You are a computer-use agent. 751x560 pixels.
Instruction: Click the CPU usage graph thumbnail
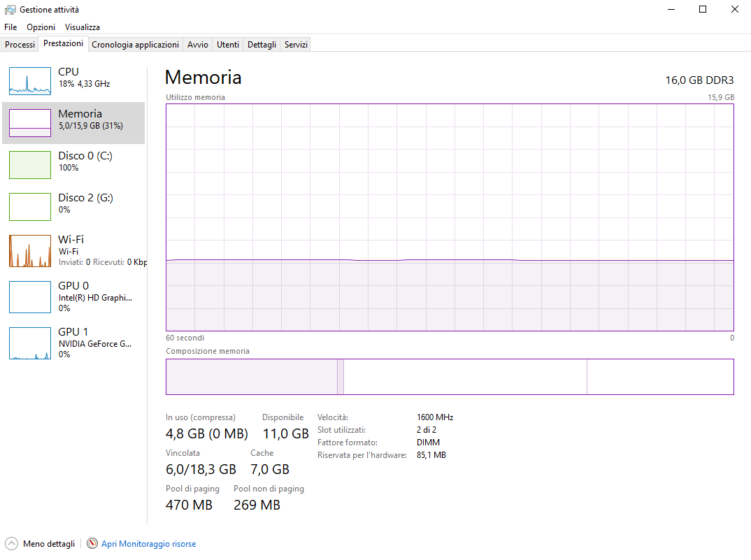[30, 81]
